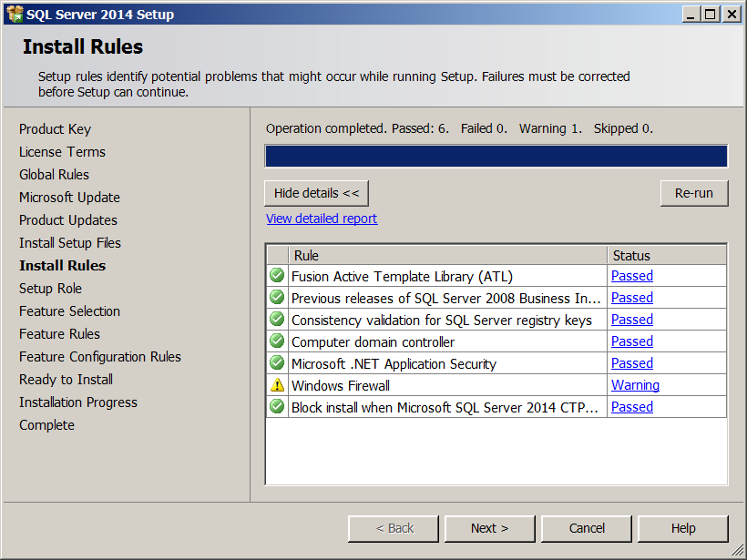Sort by the Status column header
This screenshot has height=560, width=747.
pyautogui.click(x=667, y=255)
